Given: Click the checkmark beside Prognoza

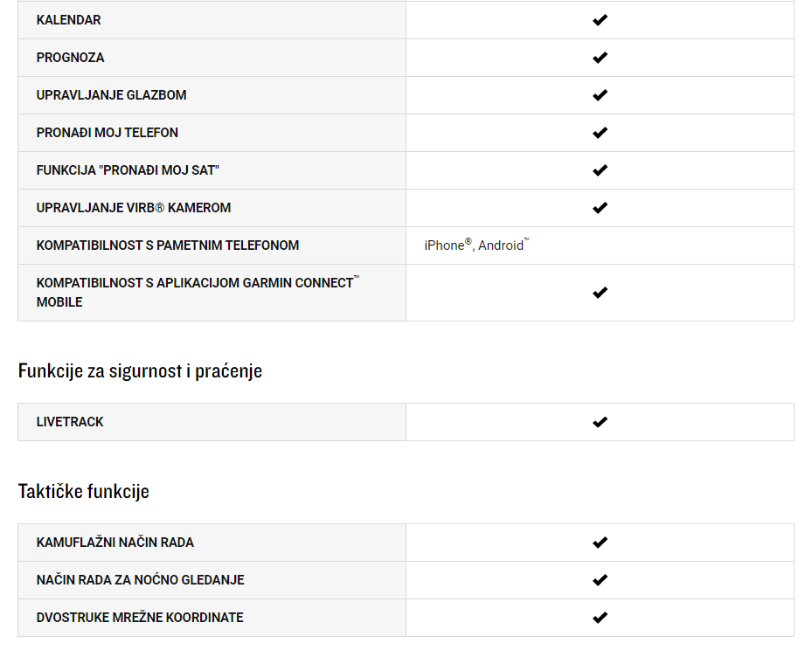Looking at the screenshot, I should (x=600, y=58).
